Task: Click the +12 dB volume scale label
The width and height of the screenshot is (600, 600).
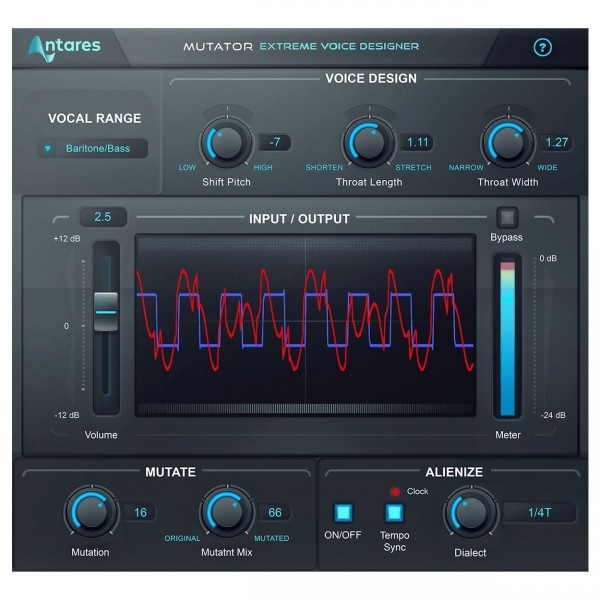Action: 67,239
